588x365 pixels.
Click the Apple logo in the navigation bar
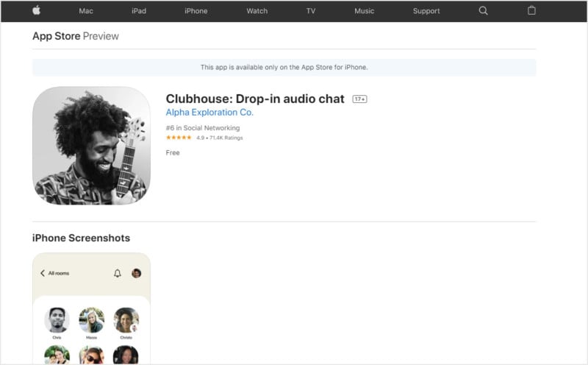(x=36, y=10)
